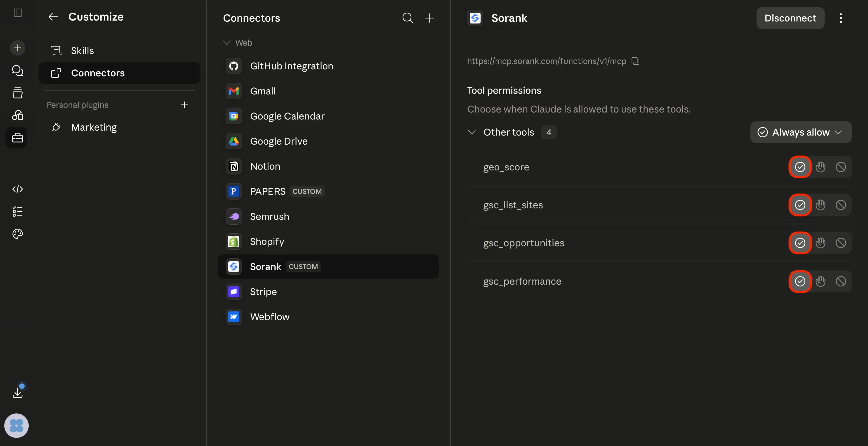Open the Marketing plugin
The image size is (868, 446).
[x=119, y=127]
